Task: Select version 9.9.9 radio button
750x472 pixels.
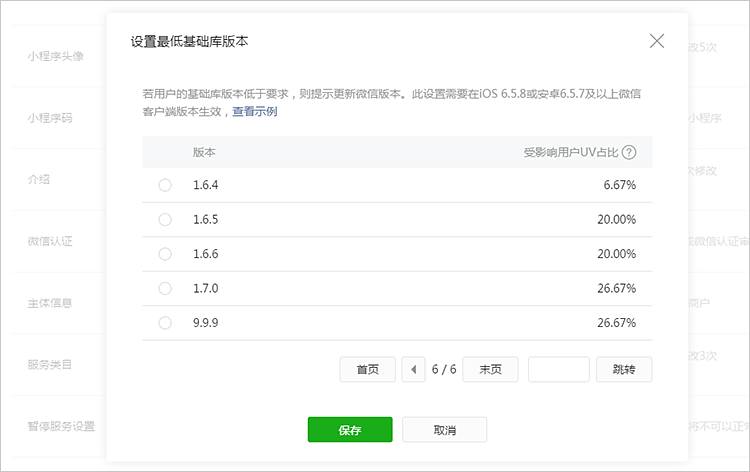Action: pyautogui.click(x=165, y=323)
